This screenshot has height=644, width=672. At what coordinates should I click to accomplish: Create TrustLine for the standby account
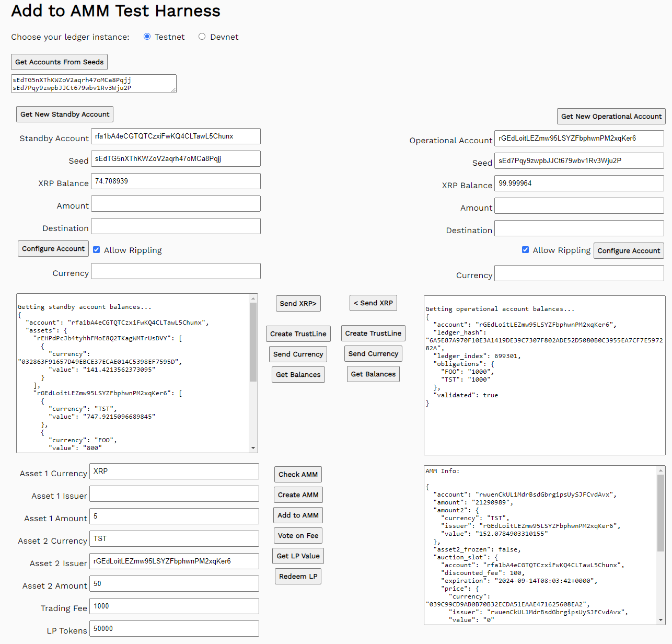(298, 333)
